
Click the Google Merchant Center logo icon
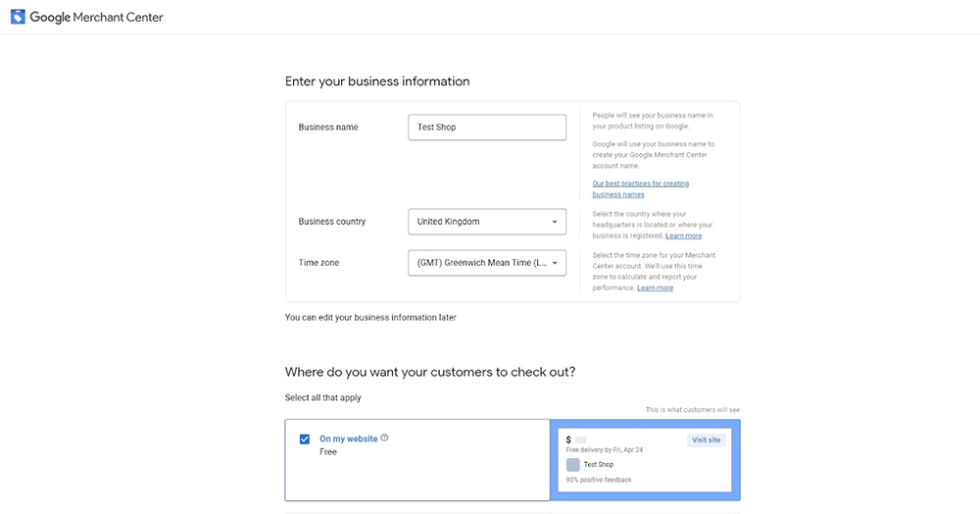coord(18,17)
